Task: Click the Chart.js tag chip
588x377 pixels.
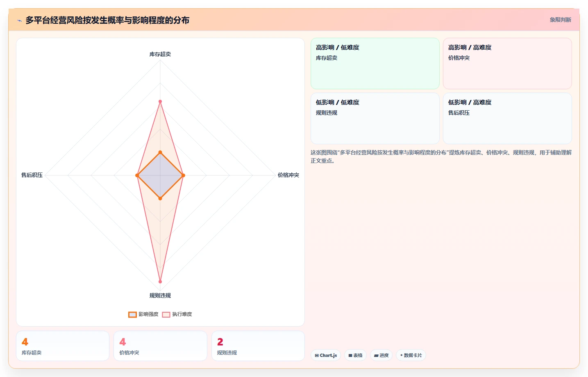Action: pos(326,355)
